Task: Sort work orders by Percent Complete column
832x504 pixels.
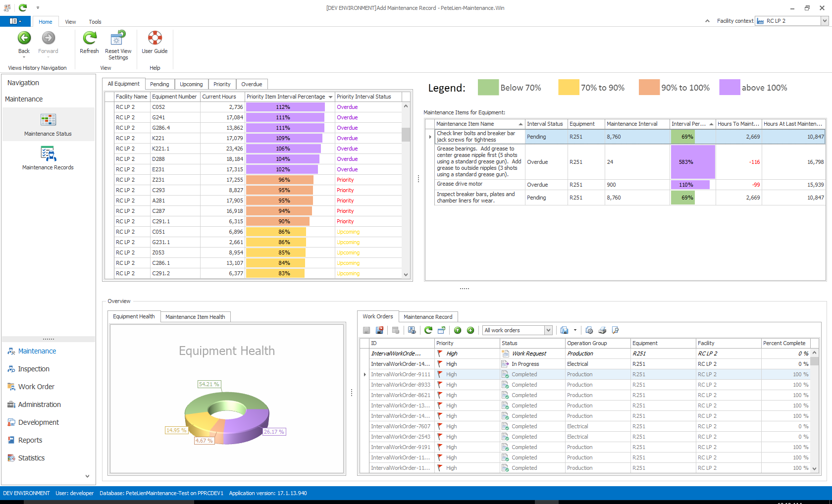Action: pyautogui.click(x=785, y=343)
